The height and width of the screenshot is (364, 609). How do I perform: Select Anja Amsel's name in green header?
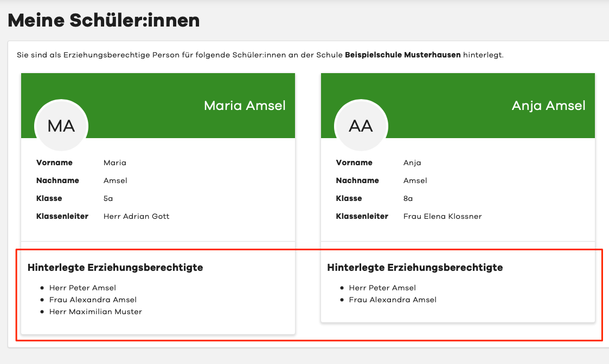(x=548, y=105)
